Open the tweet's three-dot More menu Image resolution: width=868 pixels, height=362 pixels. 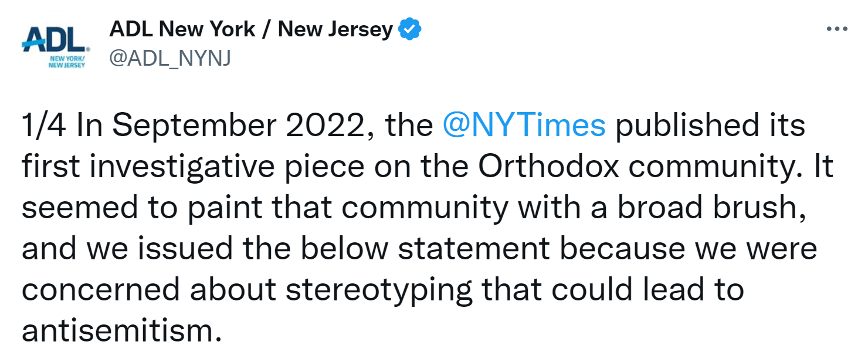[837, 29]
